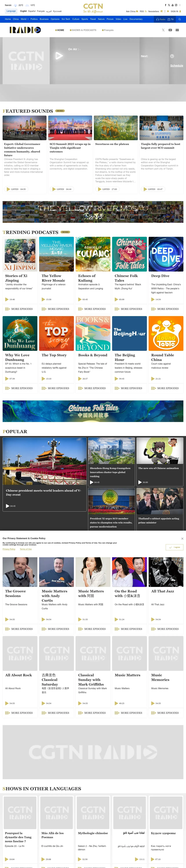Open Terms of Use link in cookie banner
Image resolution: width=186 pixels, height=868 pixels.
[x=26, y=549]
